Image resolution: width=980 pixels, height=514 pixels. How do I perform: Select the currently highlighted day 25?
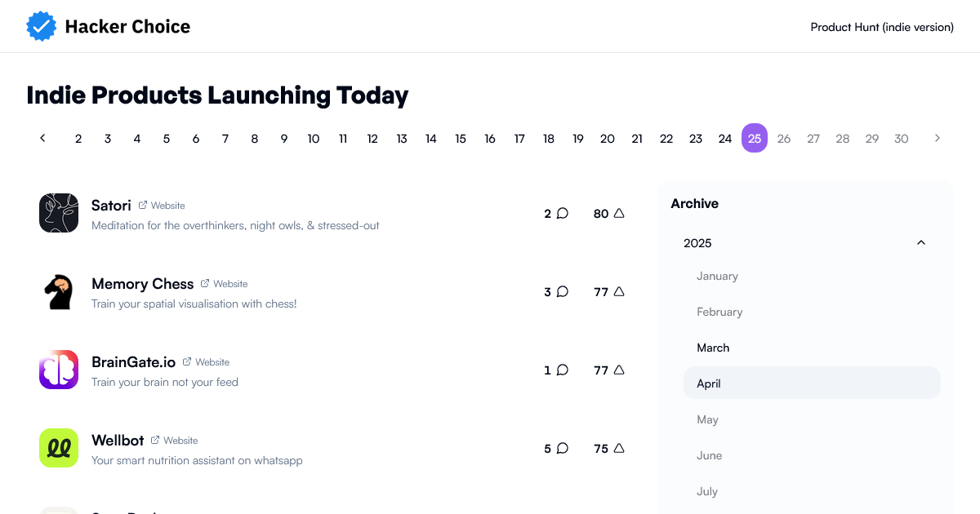click(x=755, y=138)
